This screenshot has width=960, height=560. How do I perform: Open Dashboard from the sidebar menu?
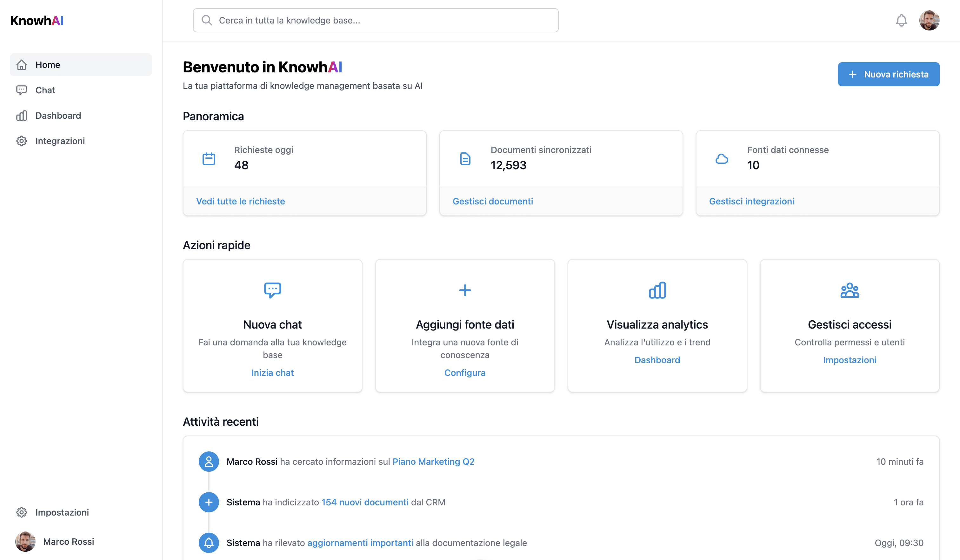point(81,116)
